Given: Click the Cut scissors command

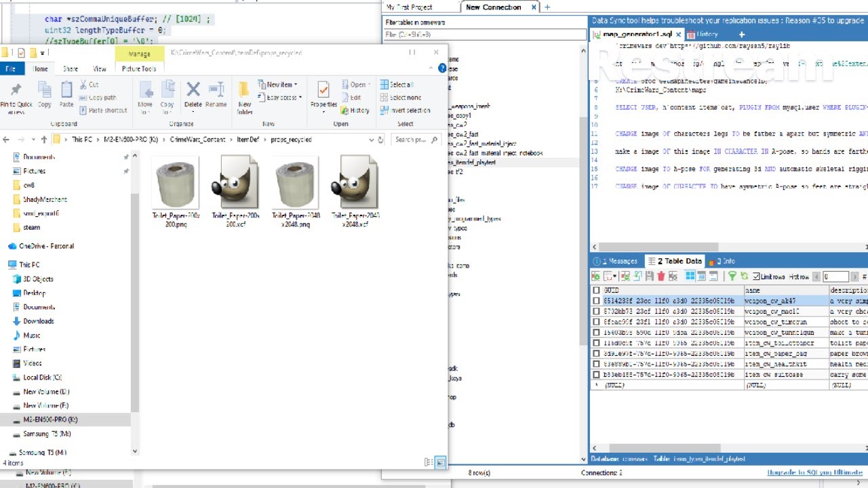Looking at the screenshot, I should [90, 85].
